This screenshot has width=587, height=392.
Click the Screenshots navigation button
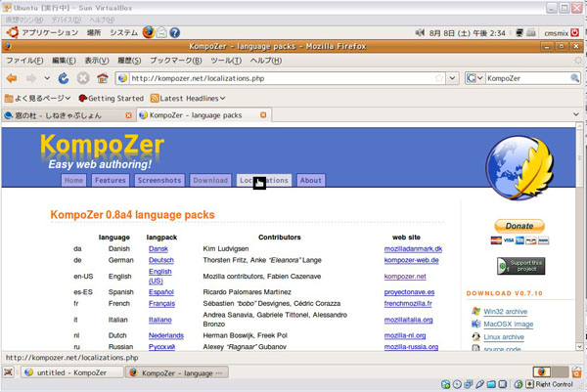159,180
